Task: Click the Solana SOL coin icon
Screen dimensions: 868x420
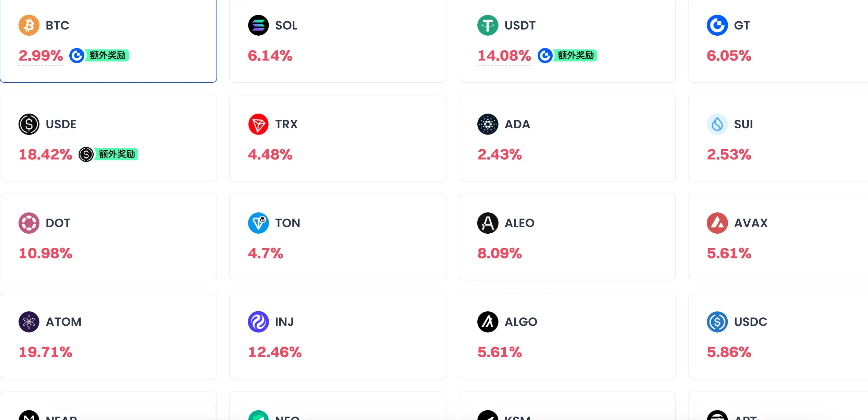Action: [x=258, y=25]
